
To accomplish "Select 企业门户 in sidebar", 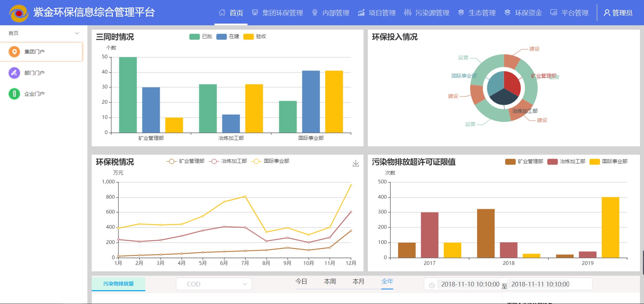I will pos(41,94).
